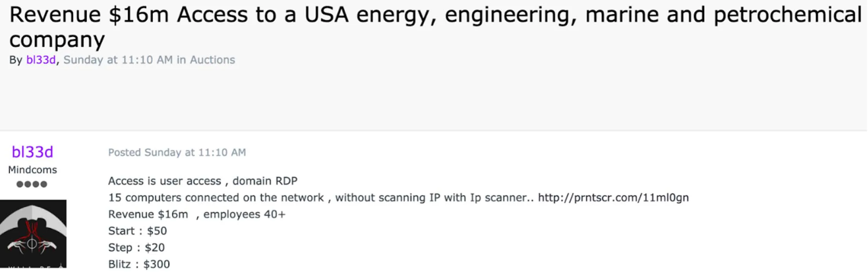868x272 pixels.
Task: Click the Mindcoms group label
Action: (33, 170)
